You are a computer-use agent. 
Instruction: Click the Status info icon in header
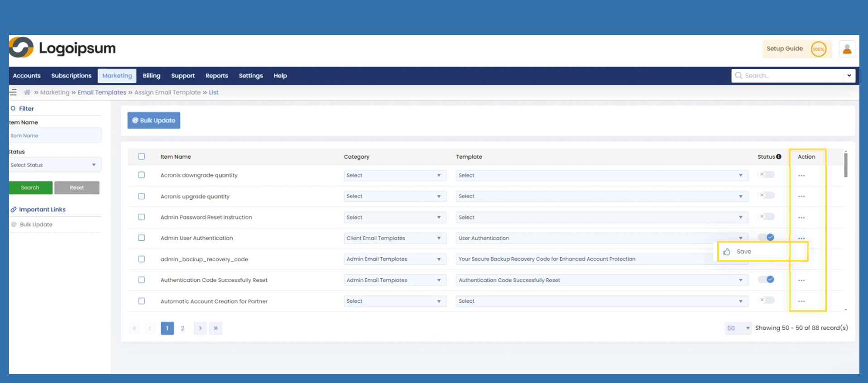779,157
